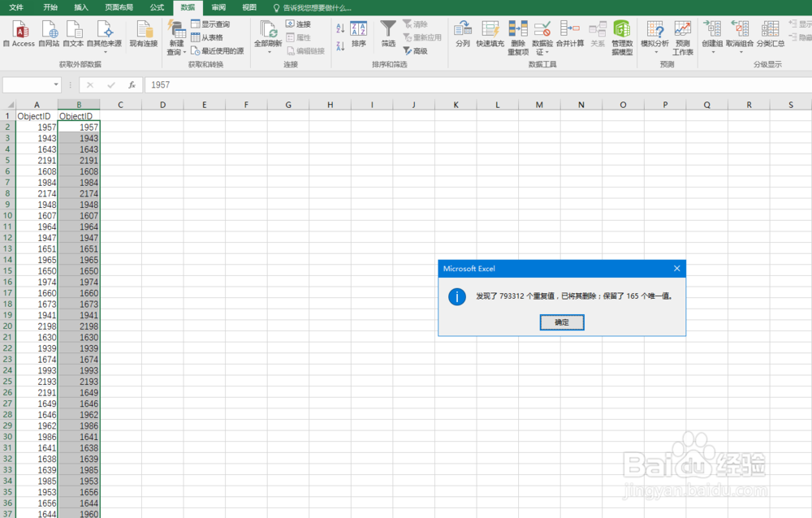Open Ungroup dropdown arrow (取消组合)
This screenshot has height=518, width=812.
(x=740, y=52)
